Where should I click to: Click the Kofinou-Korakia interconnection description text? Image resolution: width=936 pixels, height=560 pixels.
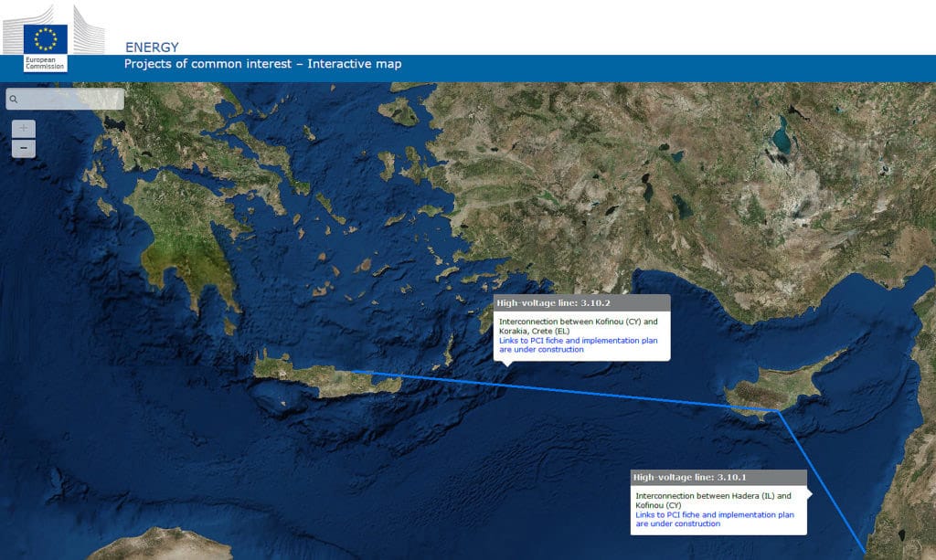coord(577,326)
